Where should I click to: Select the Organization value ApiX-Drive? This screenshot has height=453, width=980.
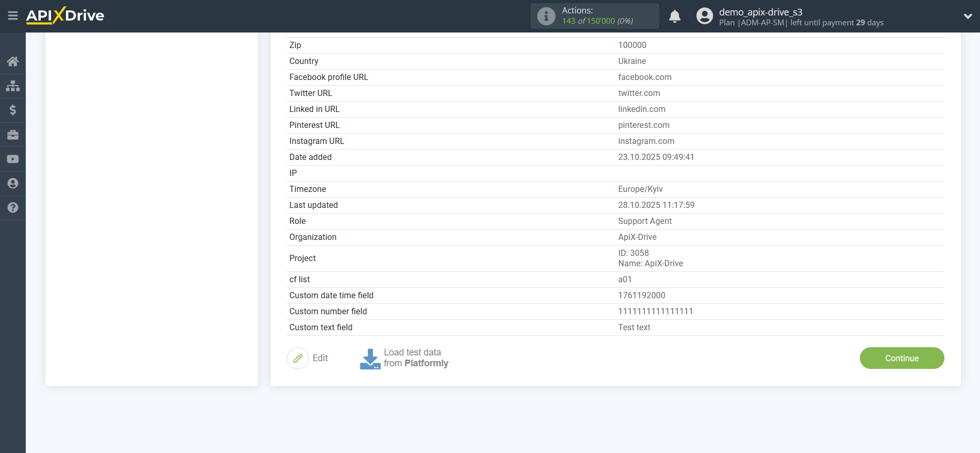(637, 237)
